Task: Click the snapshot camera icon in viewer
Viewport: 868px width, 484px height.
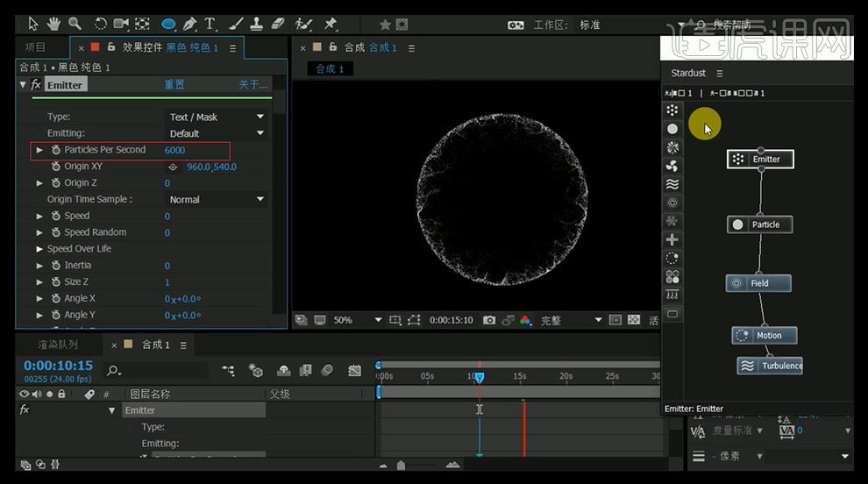Action: coord(489,320)
